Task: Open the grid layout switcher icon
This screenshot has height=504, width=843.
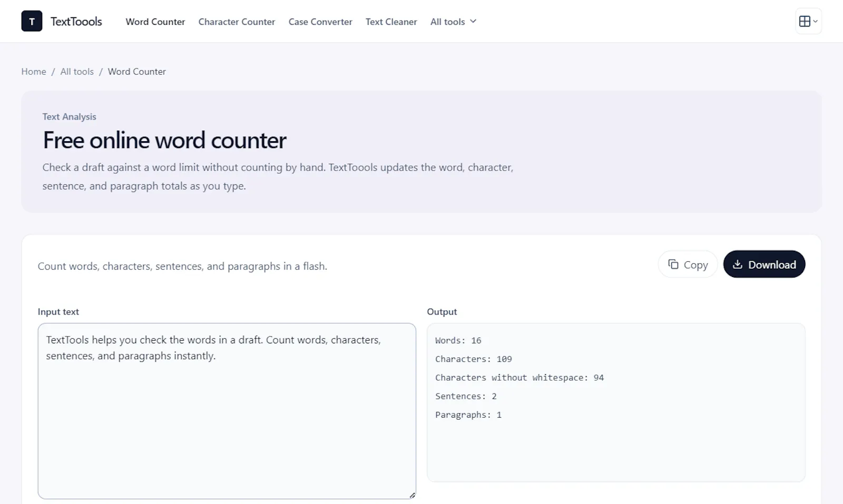Action: pyautogui.click(x=805, y=21)
